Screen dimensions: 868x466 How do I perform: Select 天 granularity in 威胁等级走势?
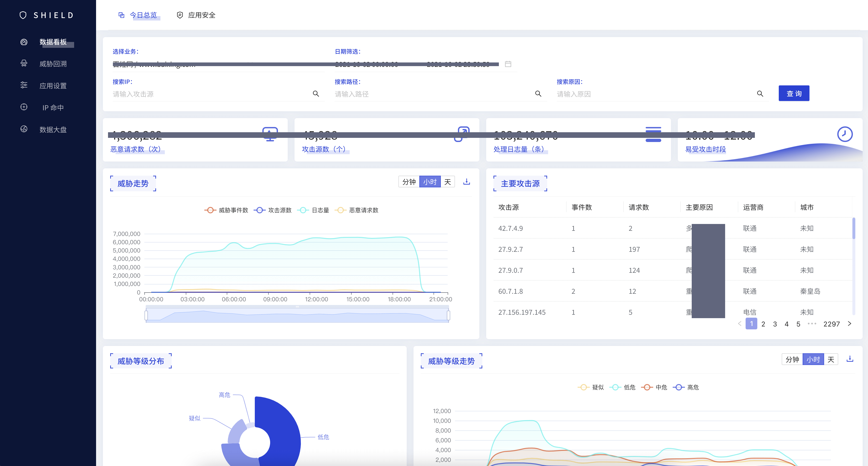coord(831,359)
